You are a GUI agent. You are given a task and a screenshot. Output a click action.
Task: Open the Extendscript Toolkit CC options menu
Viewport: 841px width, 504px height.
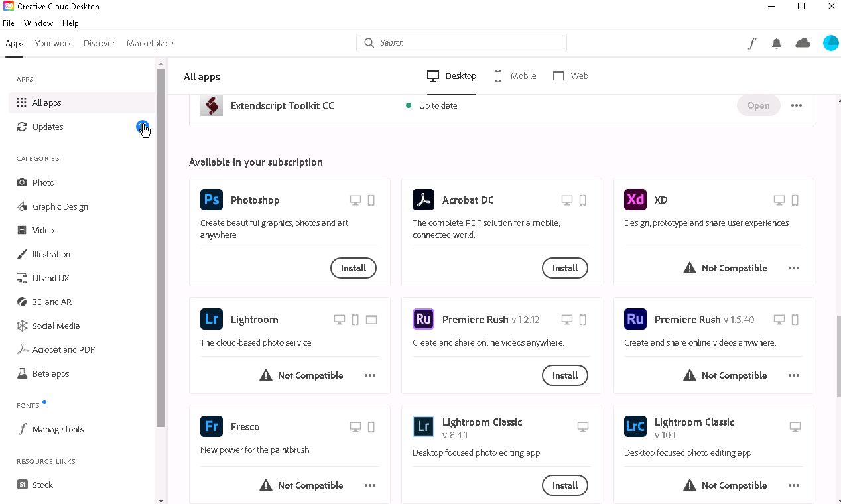pos(796,105)
